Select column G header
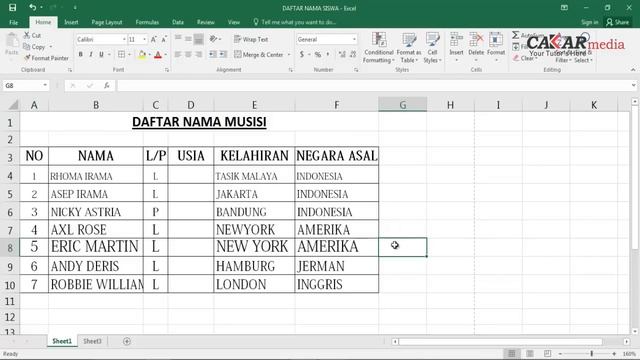Viewport: 640px width, 360px height. point(402,105)
